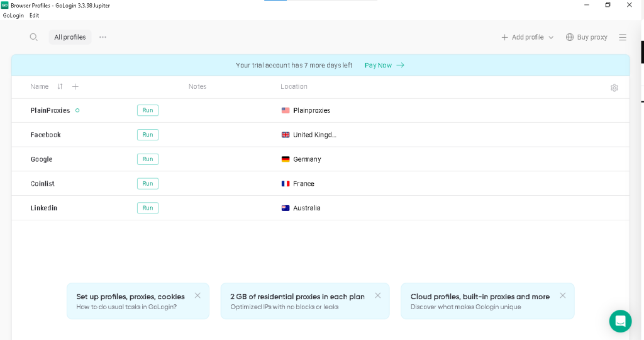Open the Edit menu
This screenshot has width=644, height=340.
click(35, 15)
